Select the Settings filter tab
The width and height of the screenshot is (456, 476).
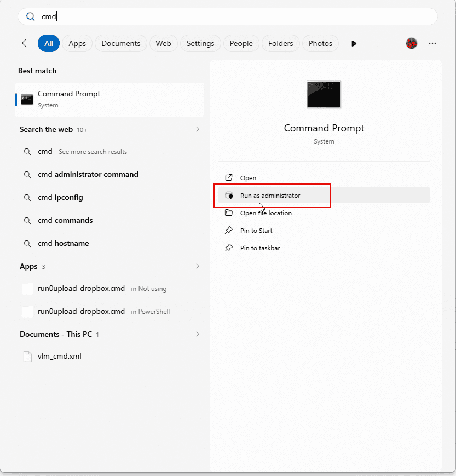(200, 43)
